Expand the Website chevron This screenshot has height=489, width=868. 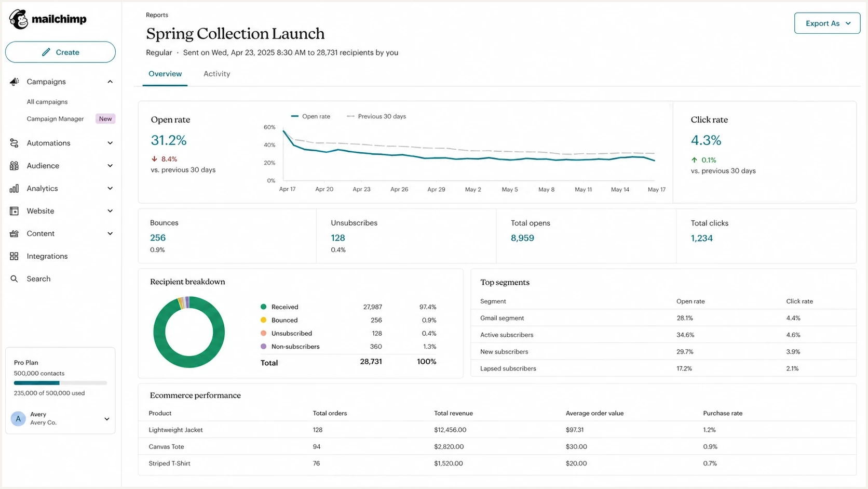click(x=110, y=211)
